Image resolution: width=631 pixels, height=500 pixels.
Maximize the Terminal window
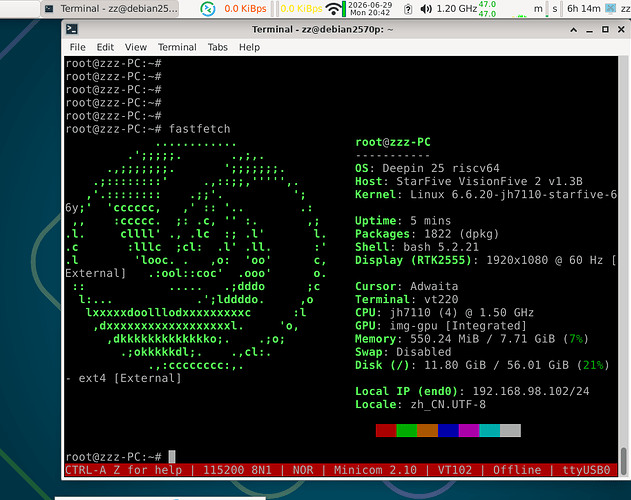(605, 29)
